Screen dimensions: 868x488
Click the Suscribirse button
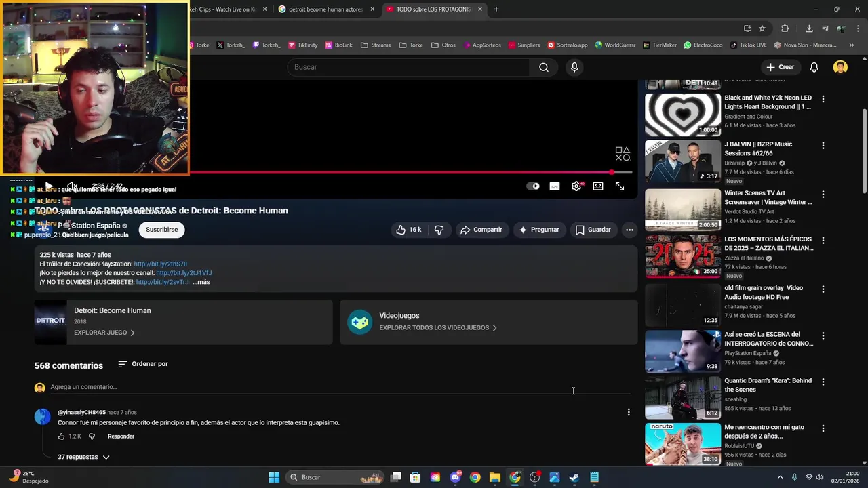tap(161, 230)
